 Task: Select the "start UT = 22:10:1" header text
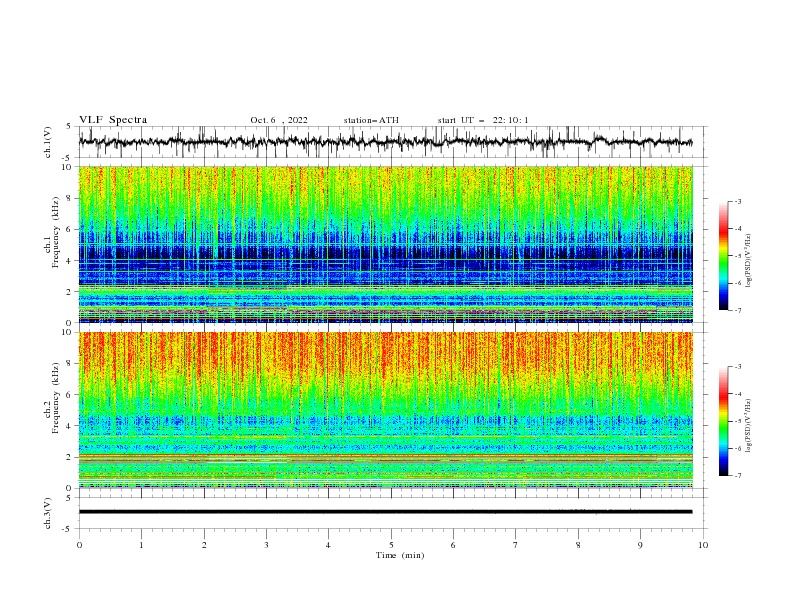point(483,120)
